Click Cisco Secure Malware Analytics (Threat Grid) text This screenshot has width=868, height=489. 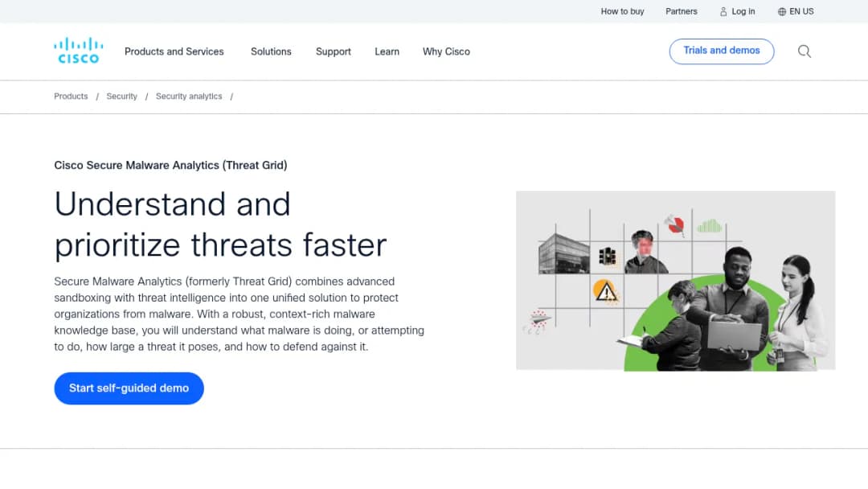170,165
